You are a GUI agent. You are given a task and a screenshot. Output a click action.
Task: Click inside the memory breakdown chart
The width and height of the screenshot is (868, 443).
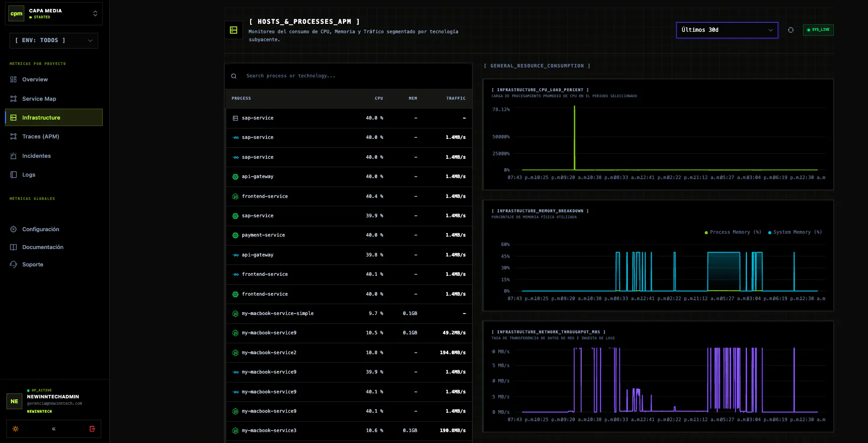click(x=669, y=267)
